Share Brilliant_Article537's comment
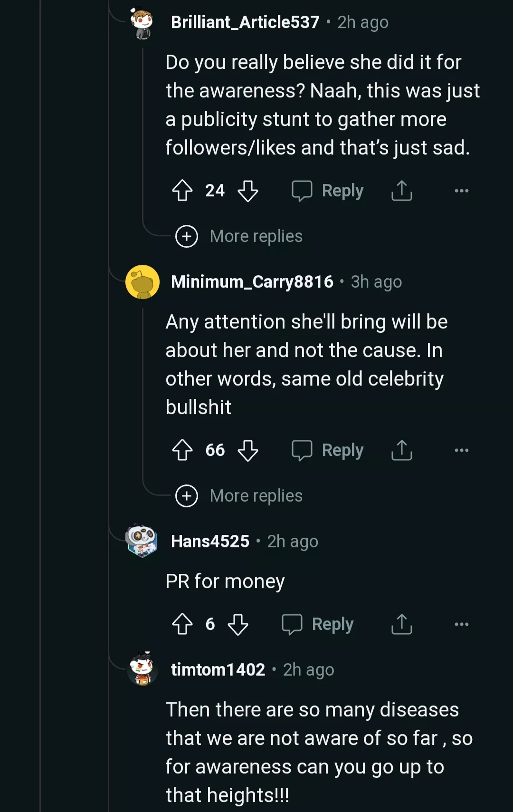 pyautogui.click(x=402, y=191)
